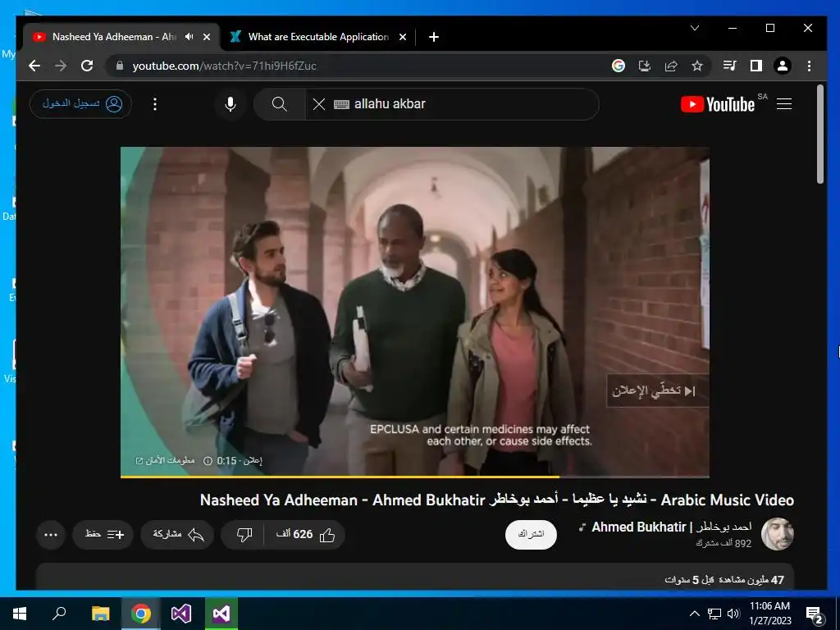Open the media control icon in Chrome toolbar

[x=729, y=66]
